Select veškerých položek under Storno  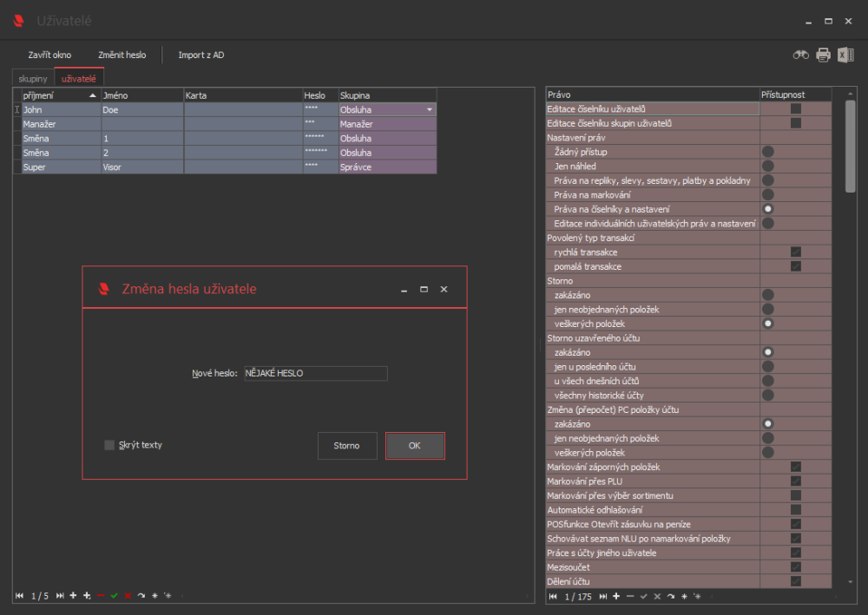tap(768, 324)
